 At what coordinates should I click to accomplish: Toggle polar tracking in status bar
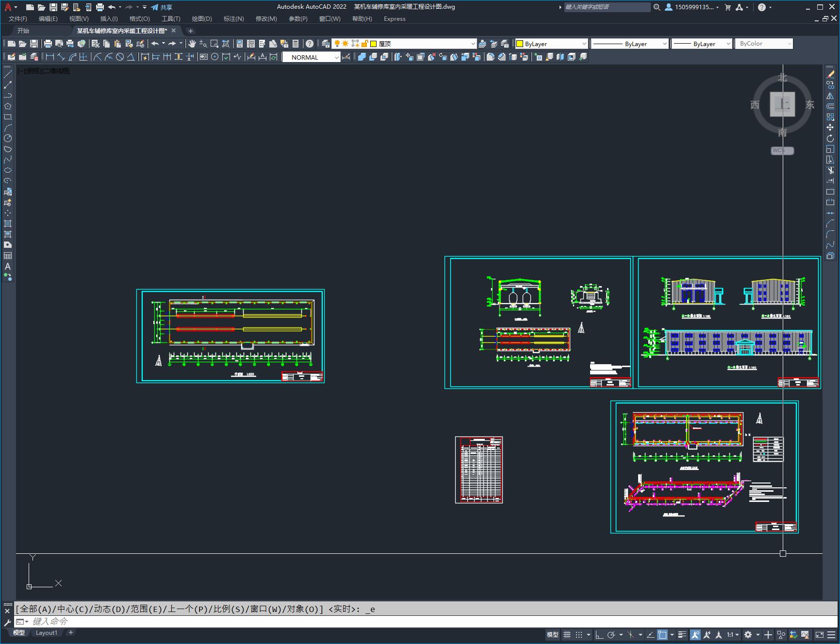click(x=611, y=634)
